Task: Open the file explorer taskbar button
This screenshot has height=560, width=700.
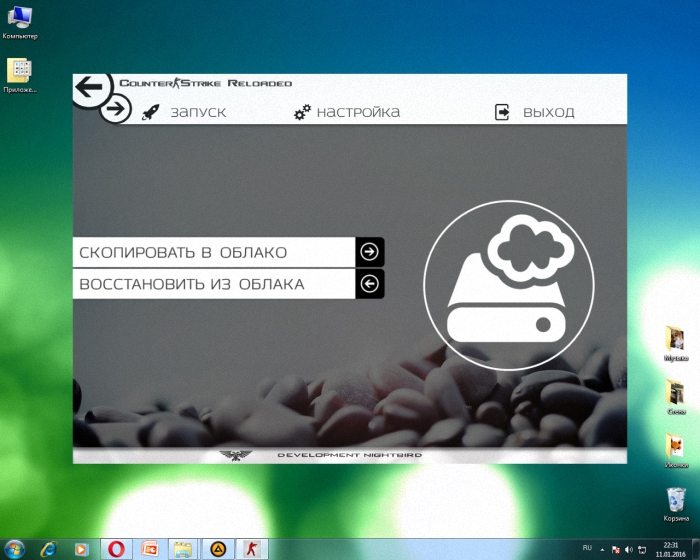Action: 183,549
